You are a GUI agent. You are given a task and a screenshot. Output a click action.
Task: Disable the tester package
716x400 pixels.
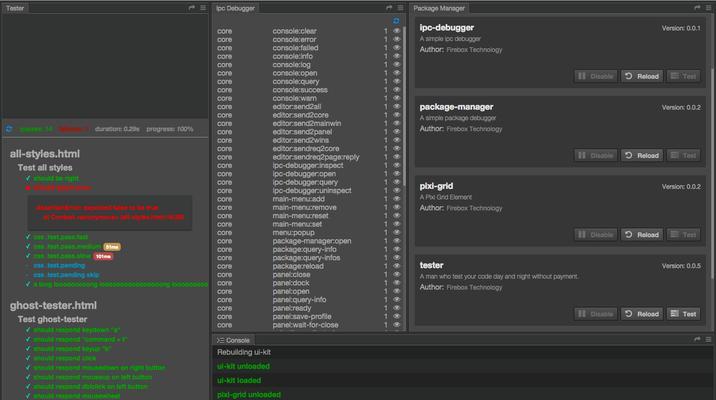pos(596,314)
